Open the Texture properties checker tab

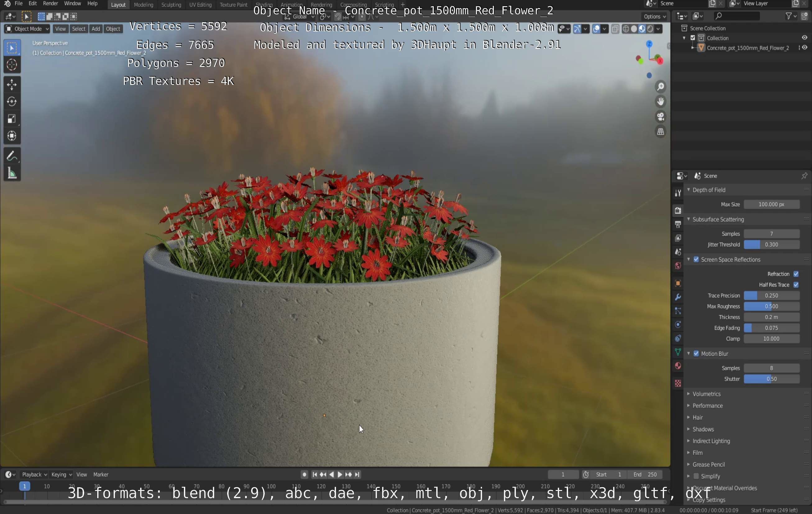(x=677, y=383)
